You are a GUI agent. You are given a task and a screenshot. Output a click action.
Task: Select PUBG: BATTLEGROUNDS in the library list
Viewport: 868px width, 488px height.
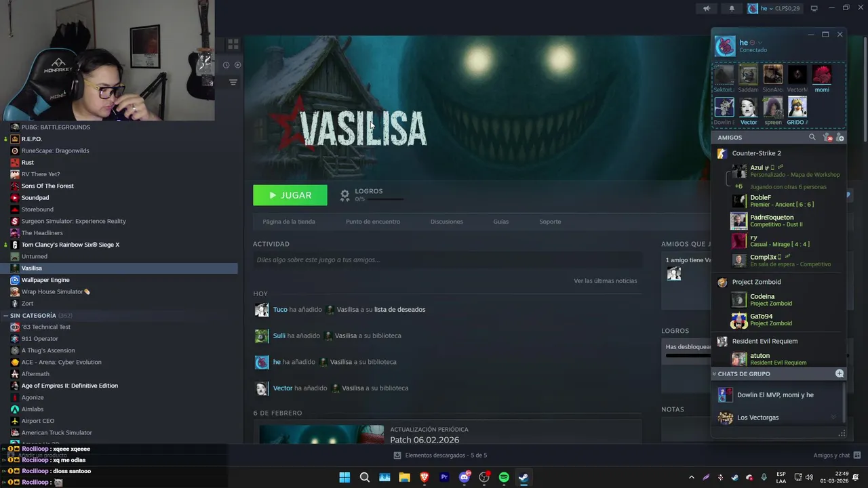[x=56, y=127]
